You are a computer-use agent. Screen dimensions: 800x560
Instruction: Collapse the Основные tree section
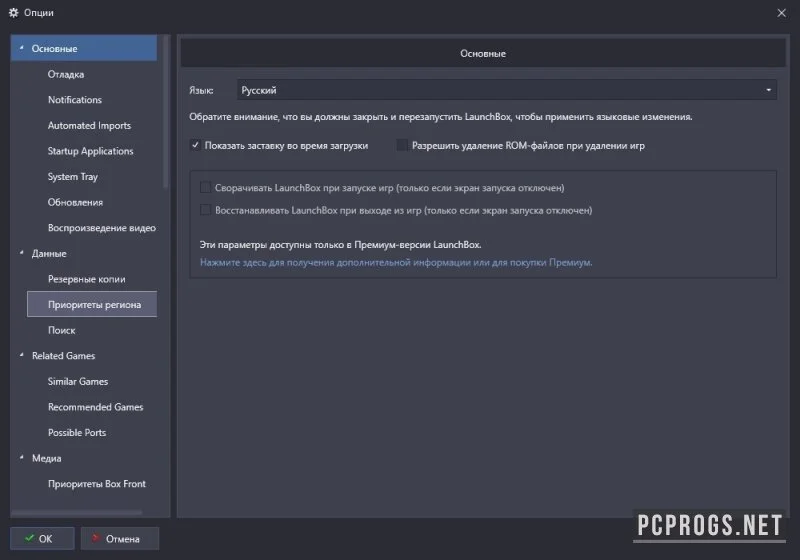click(21, 48)
